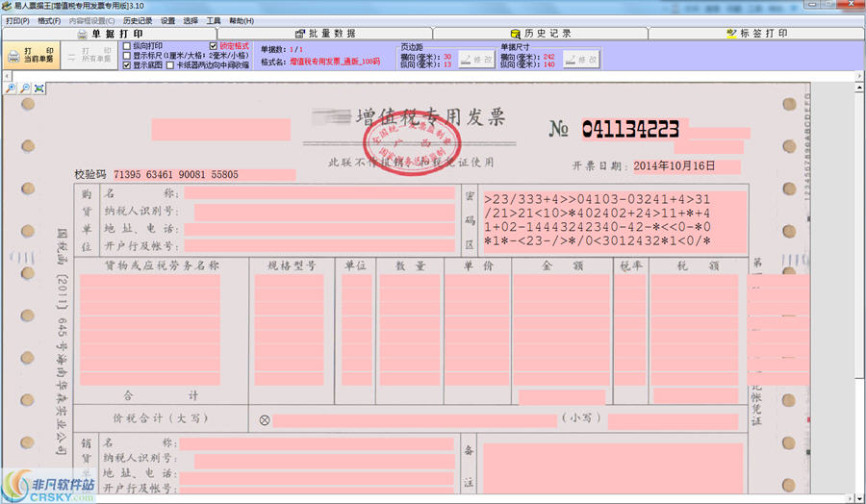This screenshot has width=866, height=504.
Task: Enable the 纵向打印 checkbox
Action: pos(127,46)
